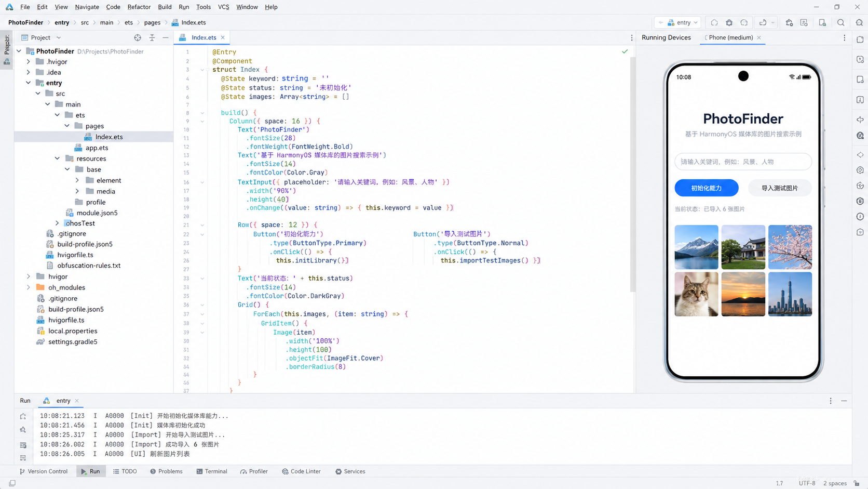
Task: Fold the struct Index code block
Action: [x=202, y=70]
